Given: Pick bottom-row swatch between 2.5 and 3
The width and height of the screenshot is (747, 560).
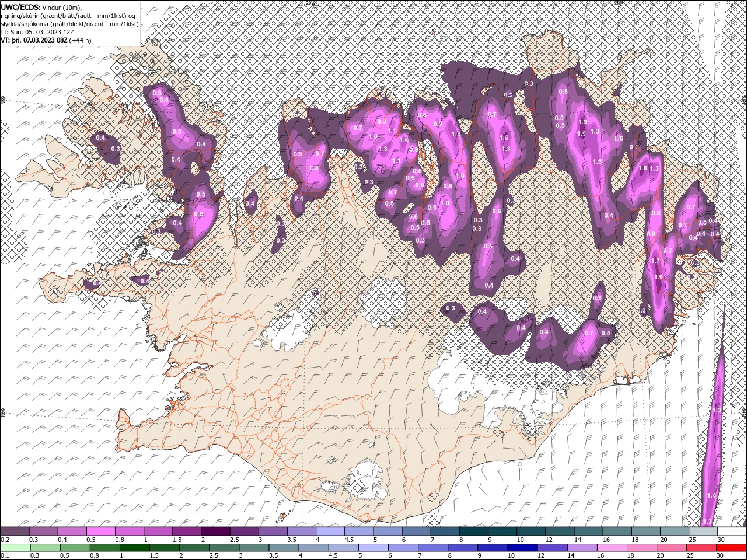Looking at the screenshot, I should (x=224, y=548).
